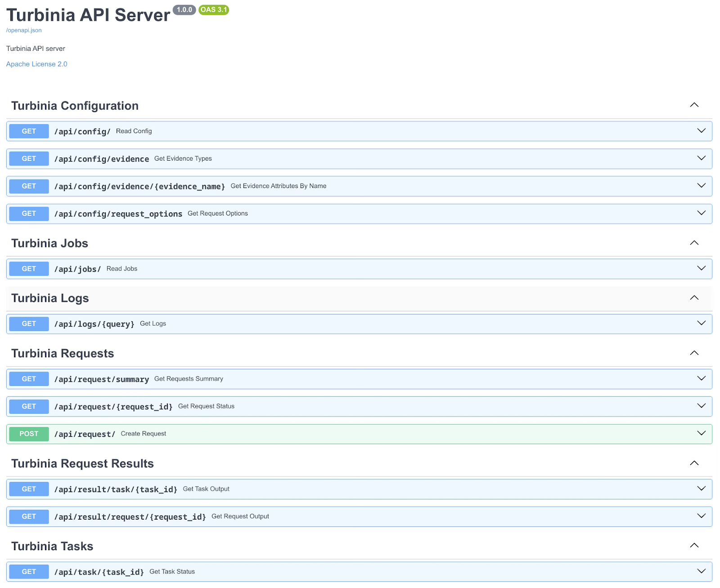The height and width of the screenshot is (588, 720).
Task: Collapse the Turbinia Request Results section chevron
Action: (694, 463)
